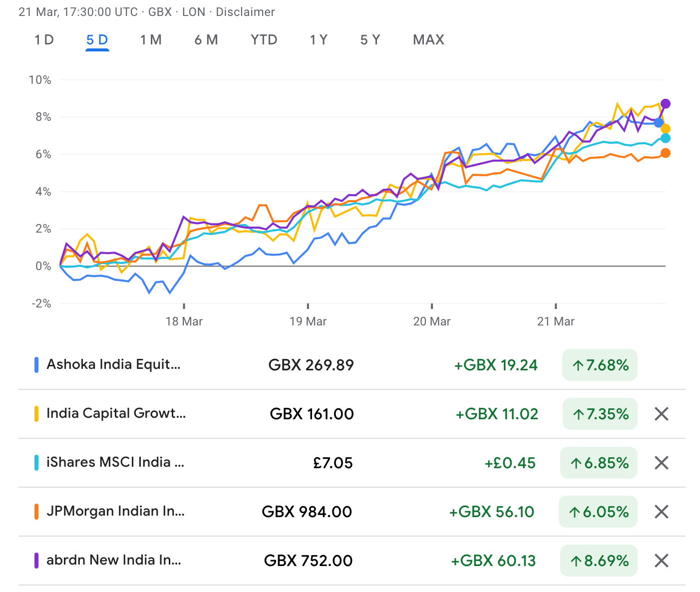Click the 8.69% change badge

point(599,561)
